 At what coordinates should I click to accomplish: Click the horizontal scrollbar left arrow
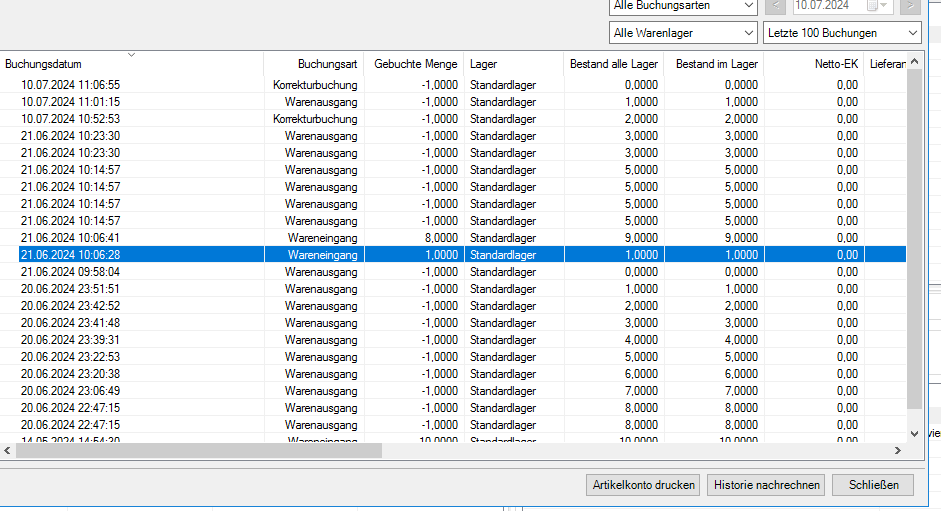pyautogui.click(x=8, y=451)
